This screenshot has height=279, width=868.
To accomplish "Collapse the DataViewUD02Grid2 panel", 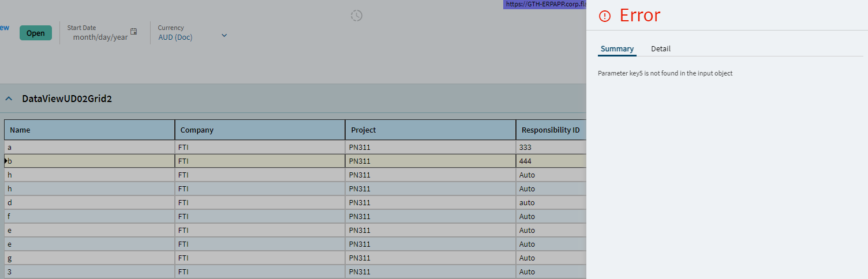I will [9, 99].
